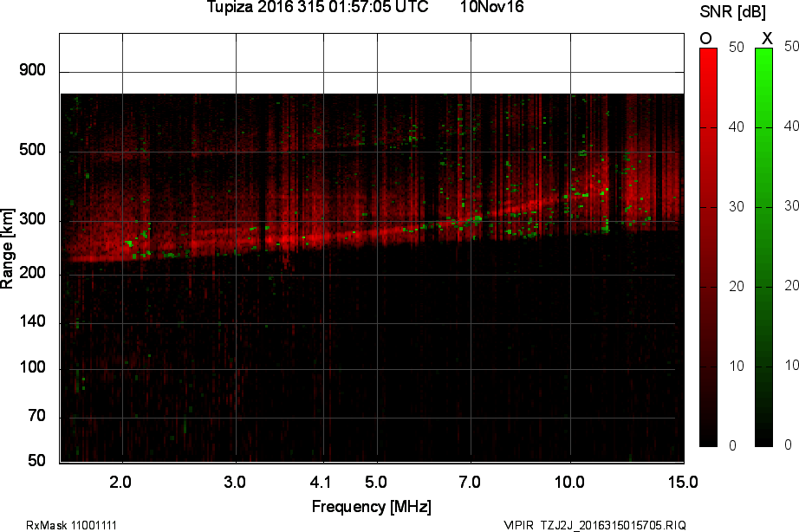Click the '3.0' frequency tick label
The image size is (799, 532).
[x=234, y=482]
